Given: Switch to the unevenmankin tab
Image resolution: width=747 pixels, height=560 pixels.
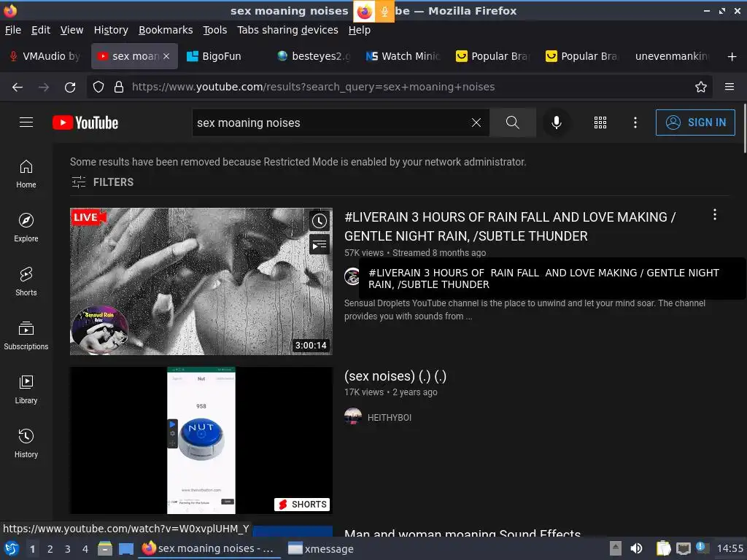Looking at the screenshot, I should tap(672, 56).
